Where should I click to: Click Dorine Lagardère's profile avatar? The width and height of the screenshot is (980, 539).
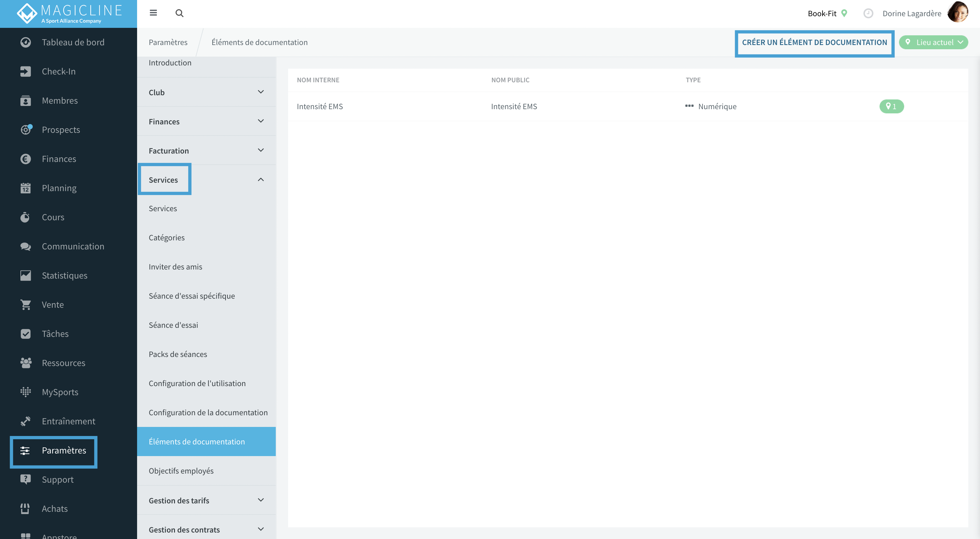click(x=958, y=13)
